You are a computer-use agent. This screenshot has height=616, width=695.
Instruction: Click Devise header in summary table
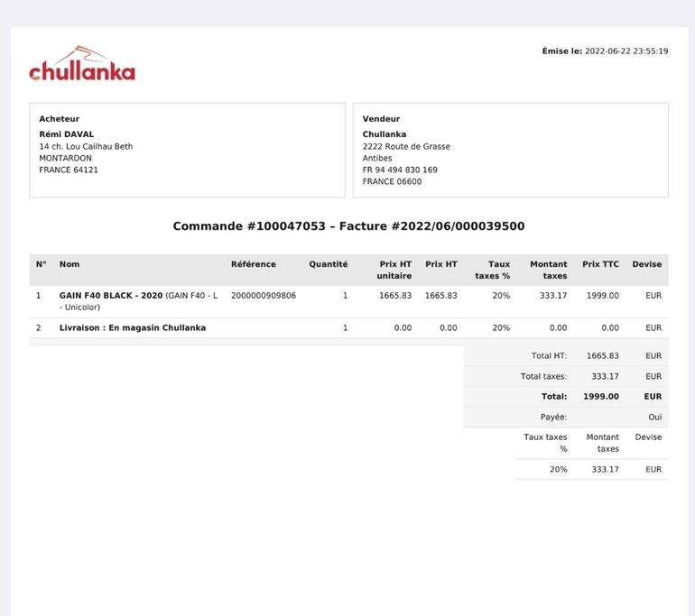click(648, 437)
